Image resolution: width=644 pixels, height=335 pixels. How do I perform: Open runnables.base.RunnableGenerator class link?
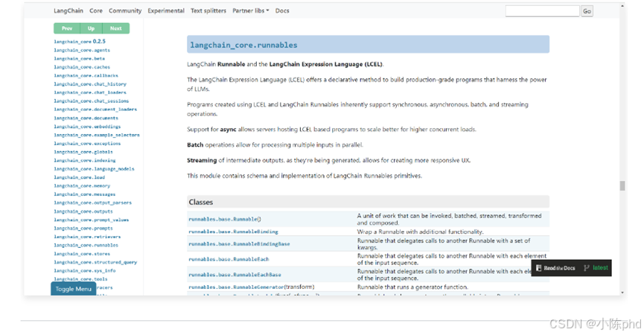coord(252,287)
